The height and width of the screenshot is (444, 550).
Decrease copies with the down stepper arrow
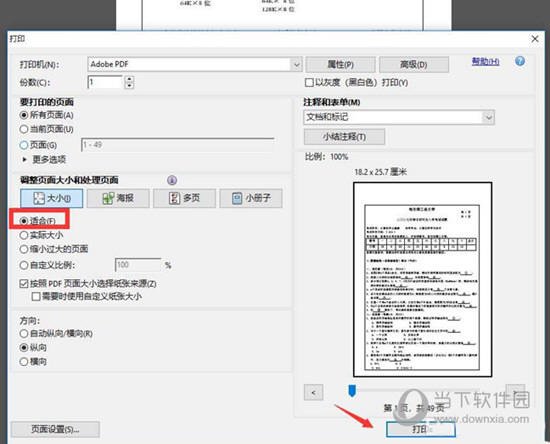pyautogui.click(x=129, y=85)
